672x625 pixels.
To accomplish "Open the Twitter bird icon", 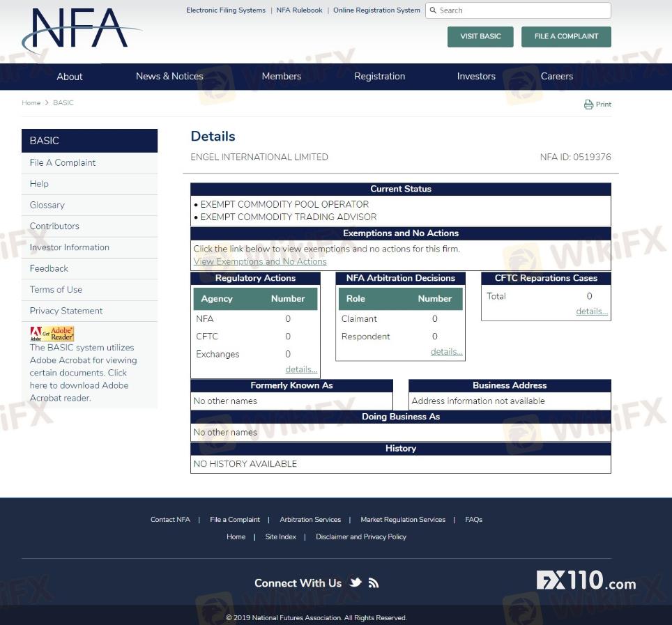I will [x=356, y=582].
